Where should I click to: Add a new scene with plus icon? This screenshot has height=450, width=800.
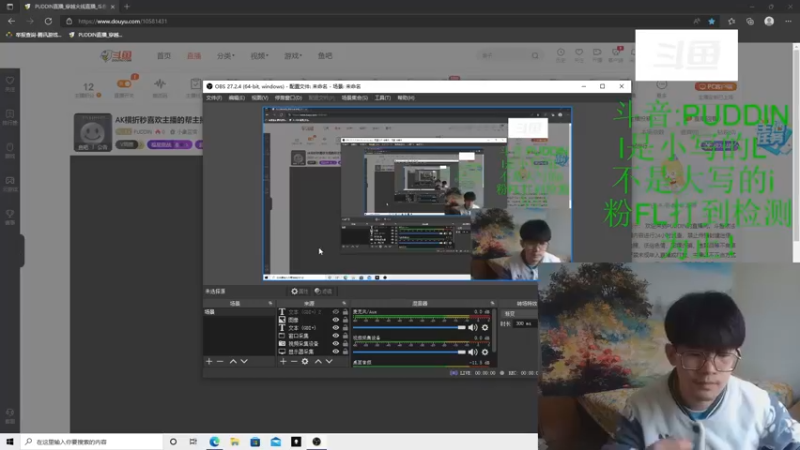tap(209, 361)
